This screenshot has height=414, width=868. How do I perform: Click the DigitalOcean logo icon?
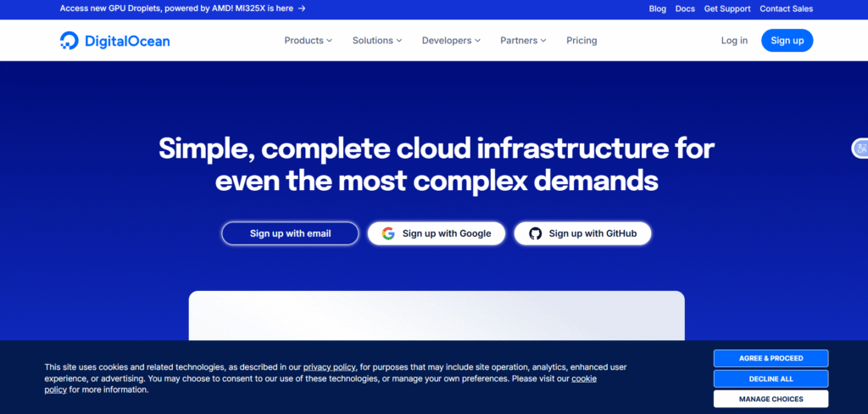(70, 41)
